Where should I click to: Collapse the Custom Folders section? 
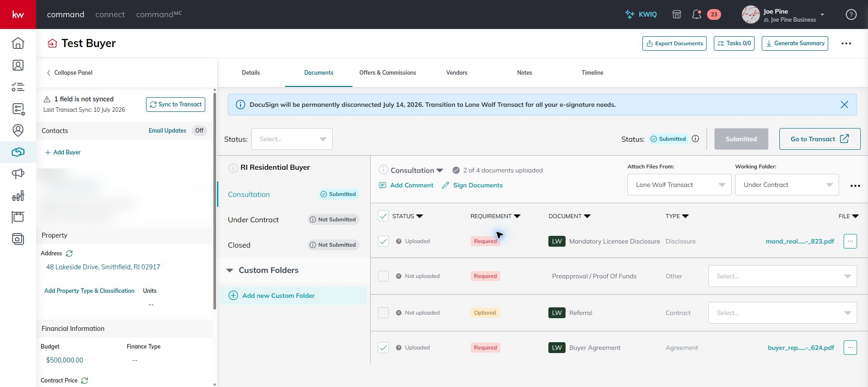pyautogui.click(x=230, y=270)
